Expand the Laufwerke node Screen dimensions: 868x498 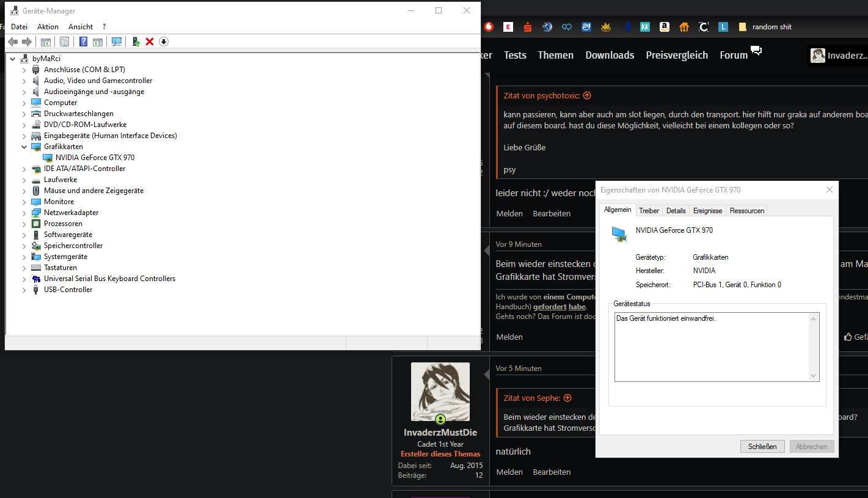click(24, 180)
